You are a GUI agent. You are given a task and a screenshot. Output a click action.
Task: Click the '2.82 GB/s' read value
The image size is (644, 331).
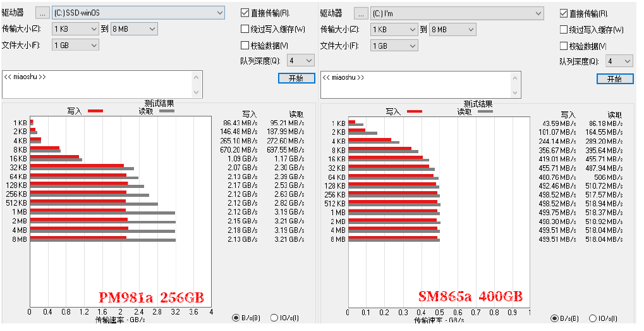click(289, 203)
